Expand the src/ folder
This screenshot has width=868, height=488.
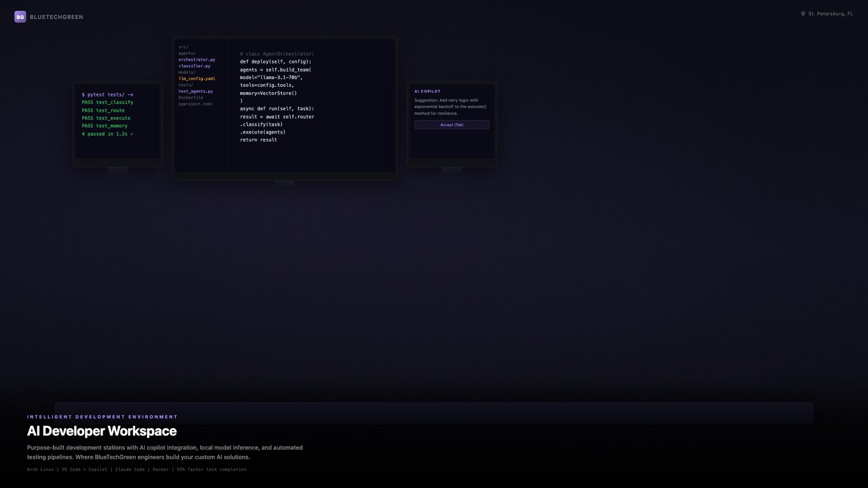(x=183, y=47)
